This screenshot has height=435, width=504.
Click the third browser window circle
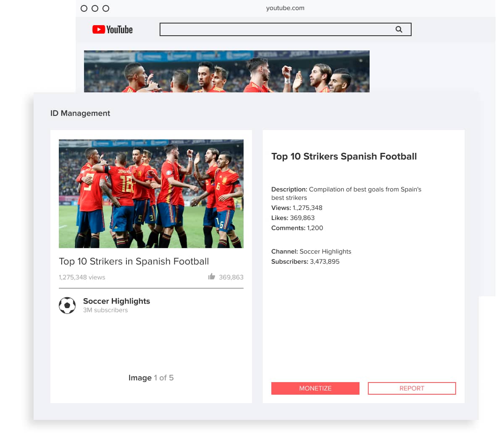tap(106, 8)
